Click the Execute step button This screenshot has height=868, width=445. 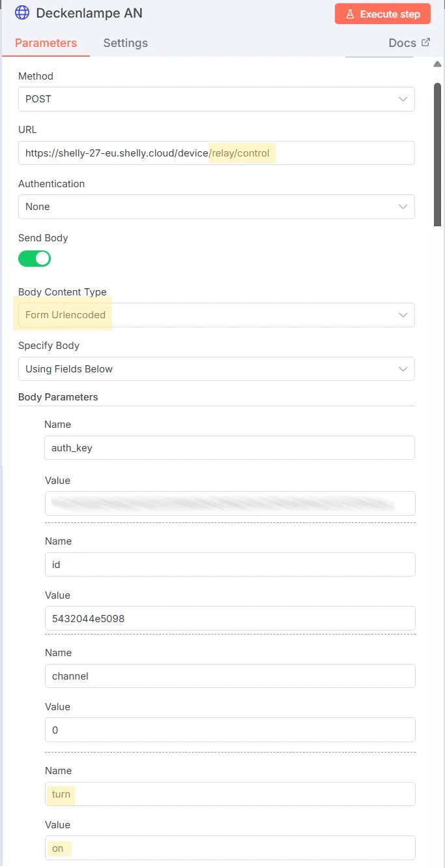382,13
